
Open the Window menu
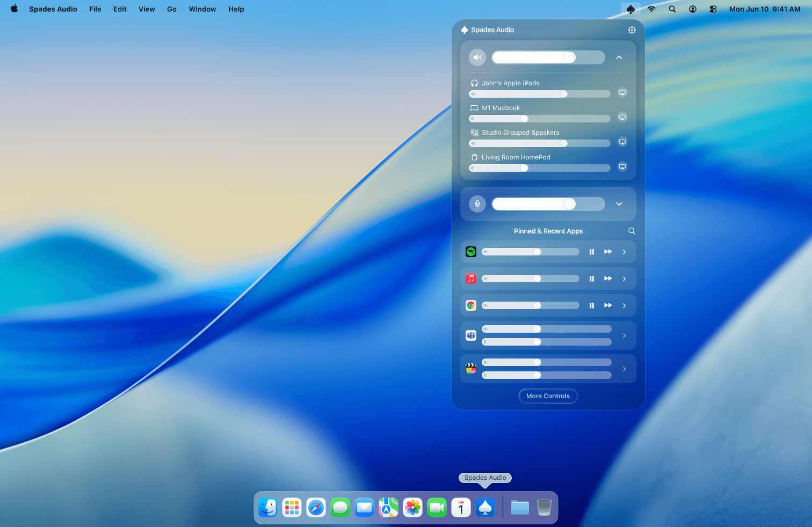(202, 9)
